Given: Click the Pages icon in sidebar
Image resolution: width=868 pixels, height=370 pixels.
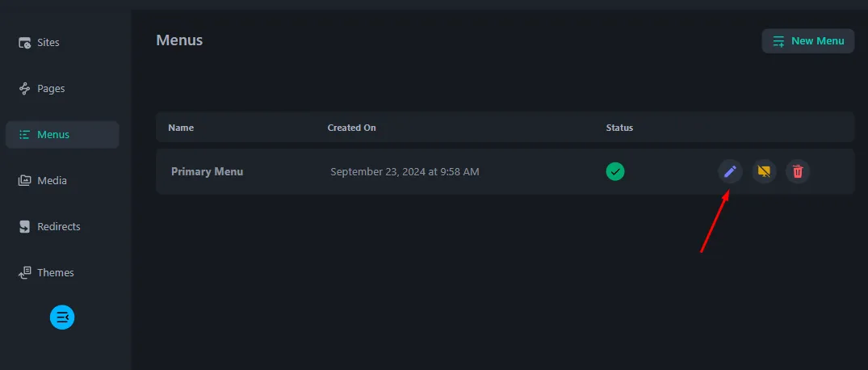Looking at the screenshot, I should click(x=24, y=89).
